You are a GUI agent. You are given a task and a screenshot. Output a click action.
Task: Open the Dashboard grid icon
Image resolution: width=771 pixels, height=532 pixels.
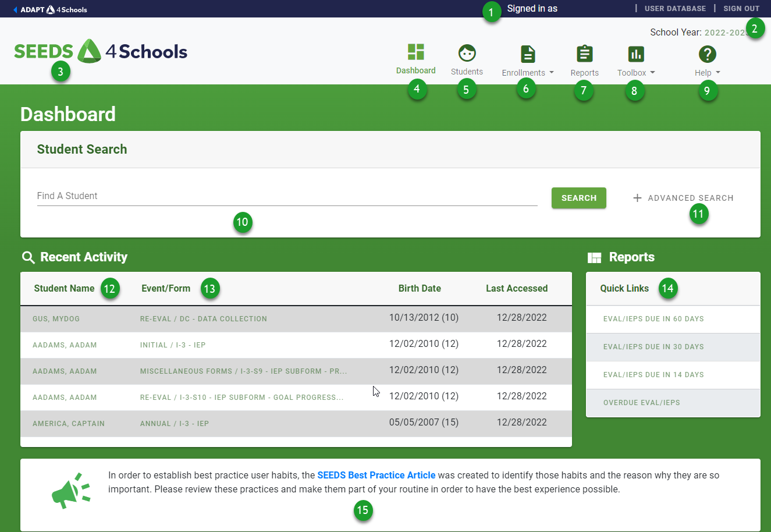(x=416, y=52)
